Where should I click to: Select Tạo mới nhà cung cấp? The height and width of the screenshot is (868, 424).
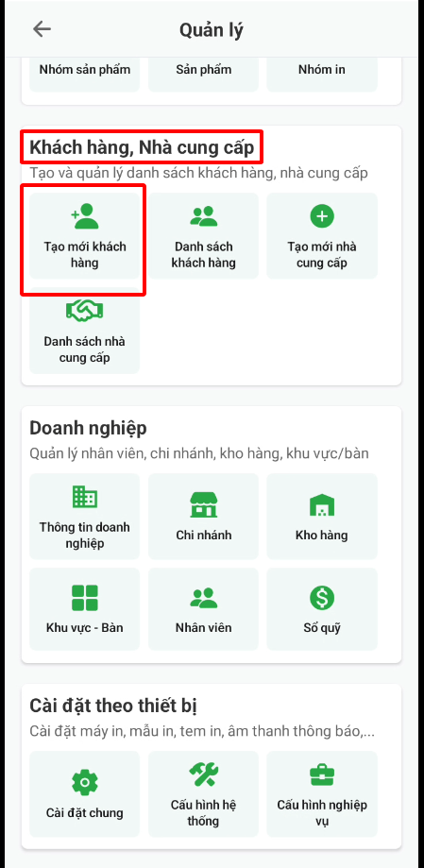(x=322, y=236)
